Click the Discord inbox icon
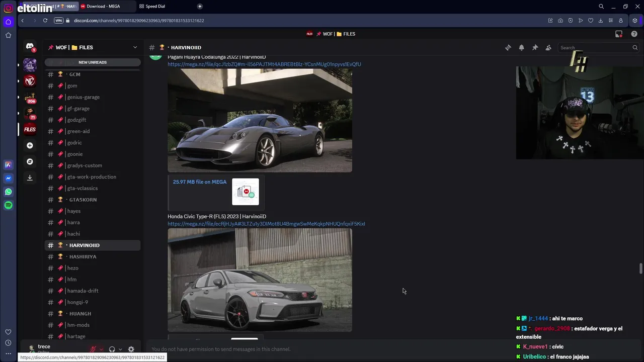The width and height of the screenshot is (644, 362). [619, 34]
